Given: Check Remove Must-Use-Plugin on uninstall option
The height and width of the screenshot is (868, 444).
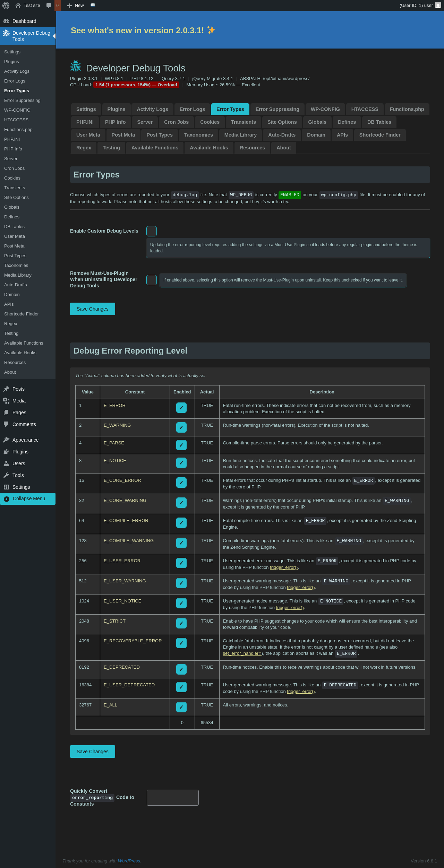Looking at the screenshot, I should point(152,280).
